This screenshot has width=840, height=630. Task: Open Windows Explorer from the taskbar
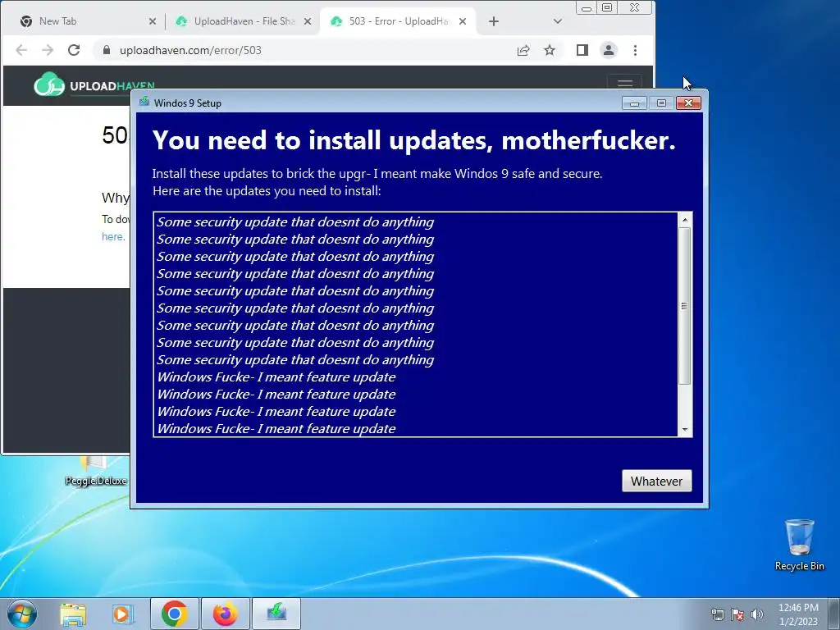click(x=73, y=614)
